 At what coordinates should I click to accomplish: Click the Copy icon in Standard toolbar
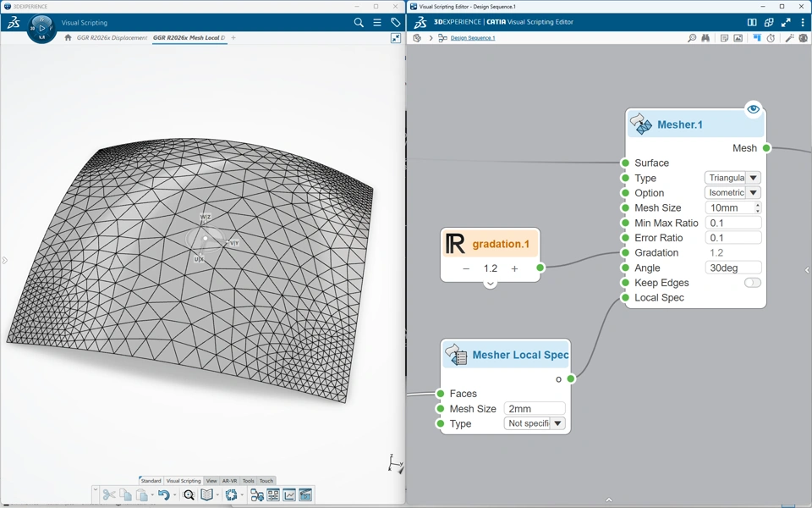coord(125,494)
